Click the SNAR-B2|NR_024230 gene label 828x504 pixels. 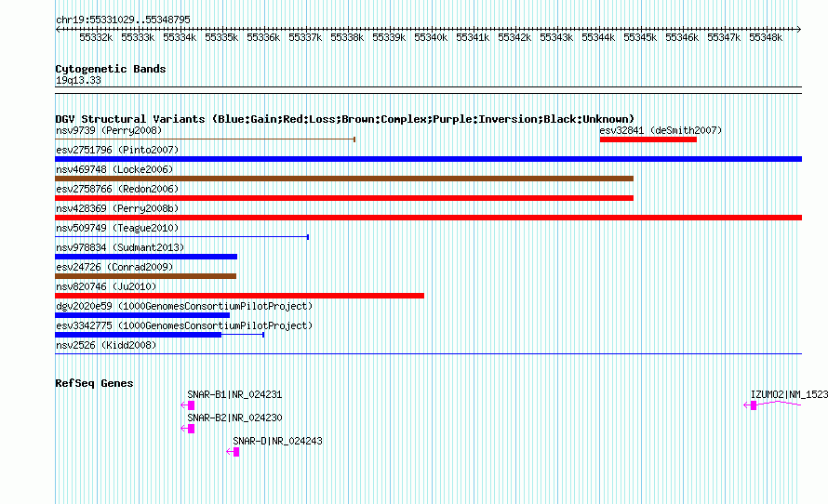click(x=234, y=418)
